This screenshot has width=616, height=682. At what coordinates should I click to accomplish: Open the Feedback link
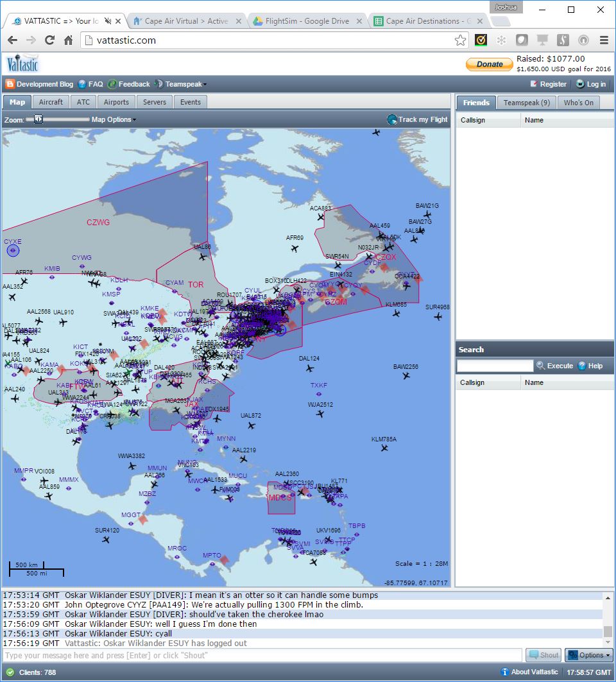pos(129,84)
